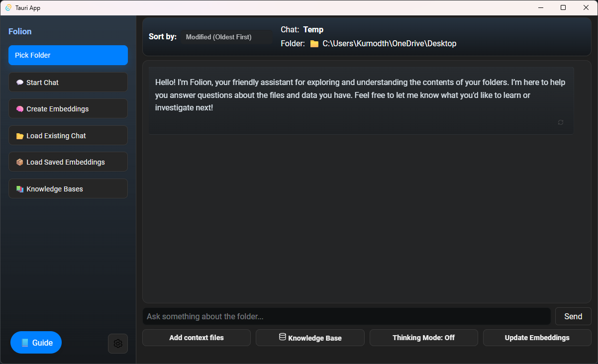Send the chat message

point(573,316)
